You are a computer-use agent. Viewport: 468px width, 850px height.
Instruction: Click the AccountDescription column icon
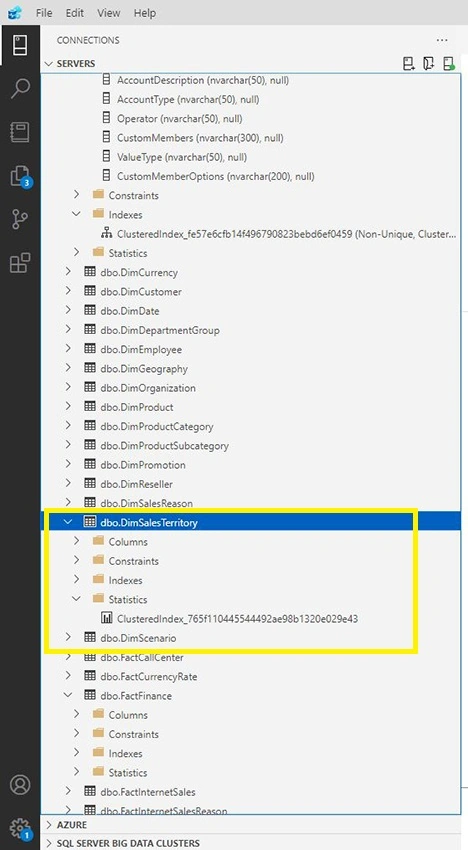pos(107,80)
